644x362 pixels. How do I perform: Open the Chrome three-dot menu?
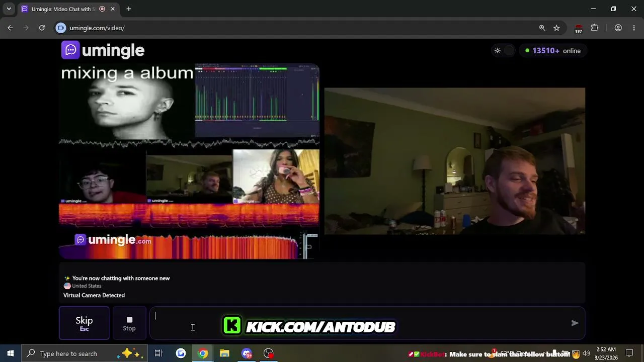[x=634, y=28]
